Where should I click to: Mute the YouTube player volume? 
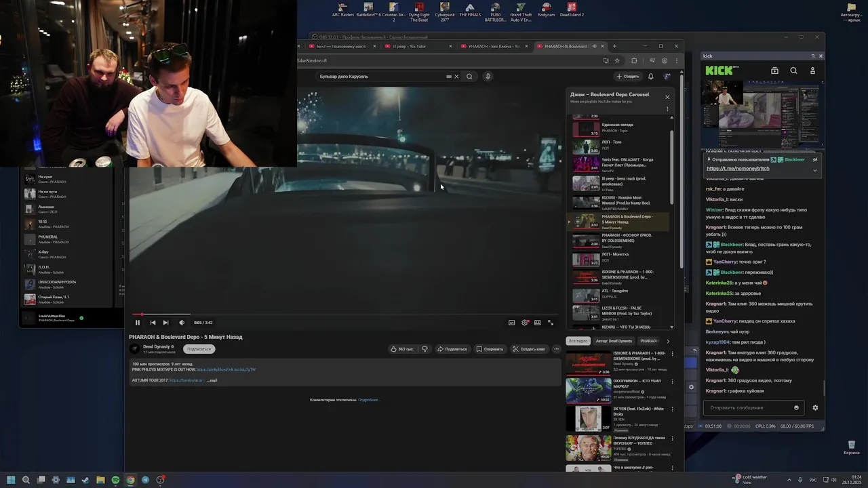[181, 323]
